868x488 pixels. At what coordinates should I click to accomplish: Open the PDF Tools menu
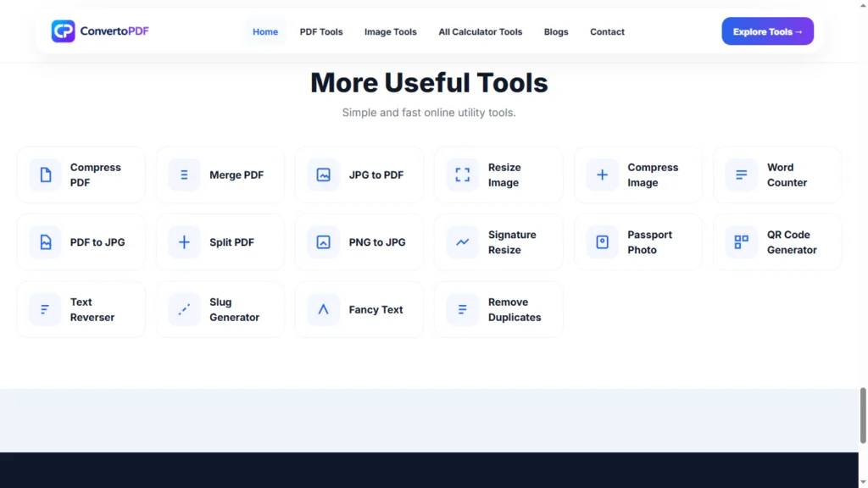[x=321, y=32]
